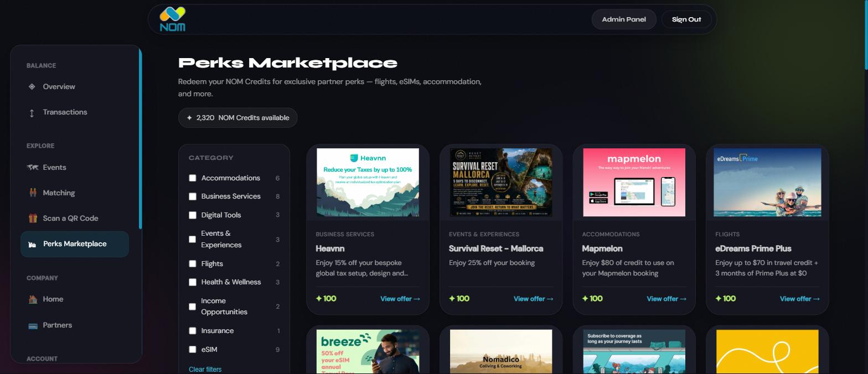Screen dimensions: 868x374
Task: Open the Heavnn banner image
Action: [x=368, y=182]
